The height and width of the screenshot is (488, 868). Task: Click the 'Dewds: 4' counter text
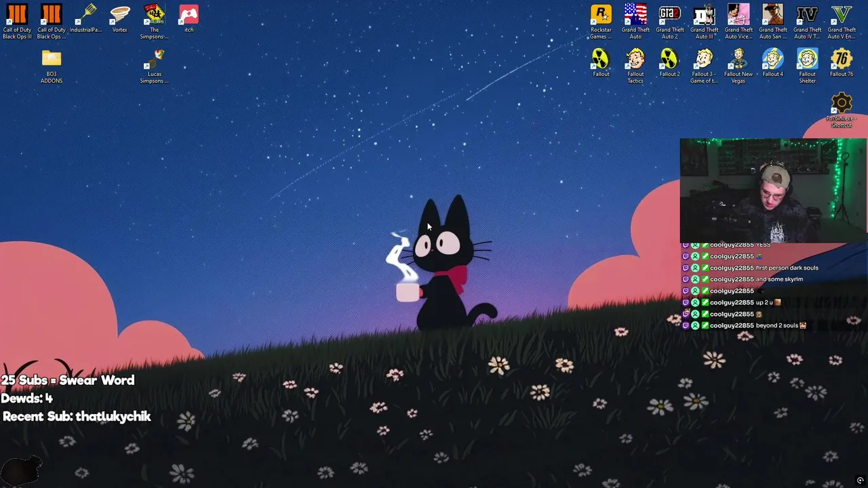tap(27, 399)
